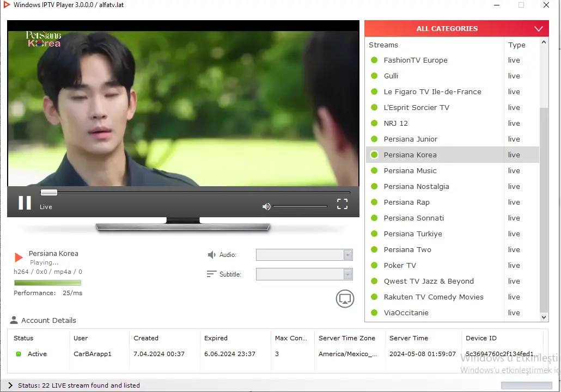Click the stream list scrollbar thumb
Viewport: 561px width, 392px height.
pos(544,209)
